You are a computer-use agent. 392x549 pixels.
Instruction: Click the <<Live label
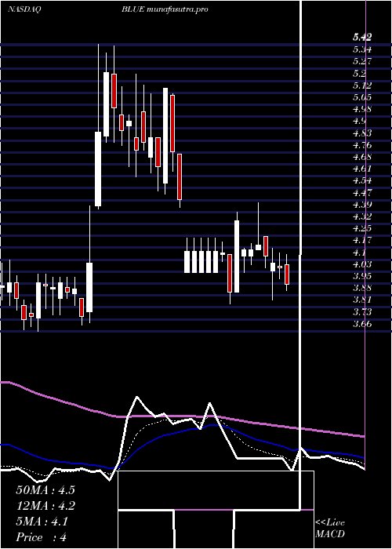(330, 523)
